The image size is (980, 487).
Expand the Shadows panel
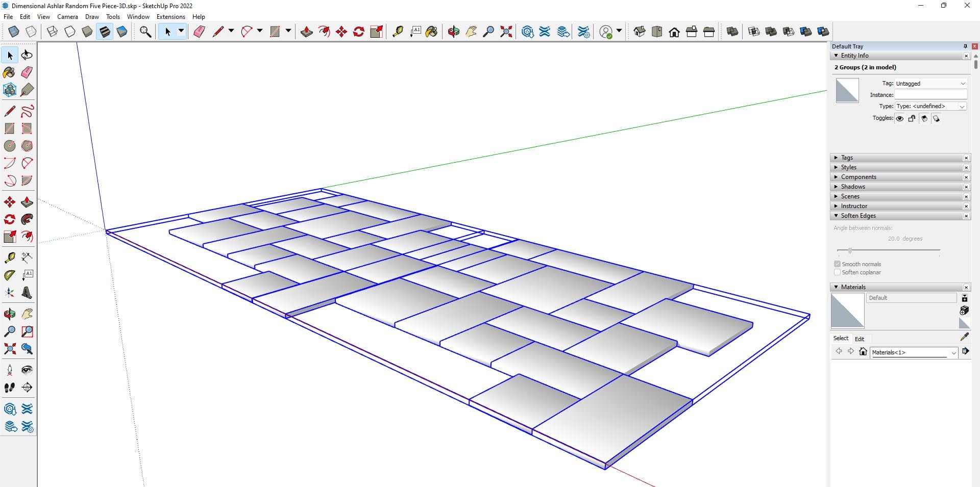(853, 187)
